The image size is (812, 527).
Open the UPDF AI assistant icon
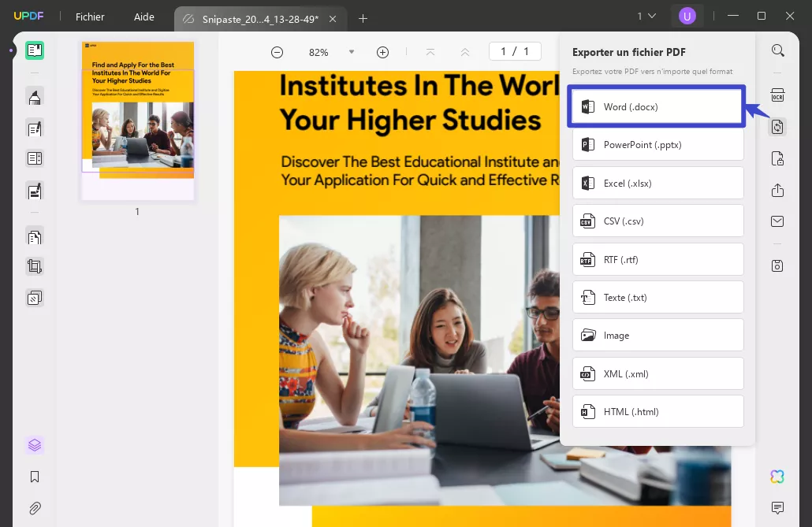(777, 477)
